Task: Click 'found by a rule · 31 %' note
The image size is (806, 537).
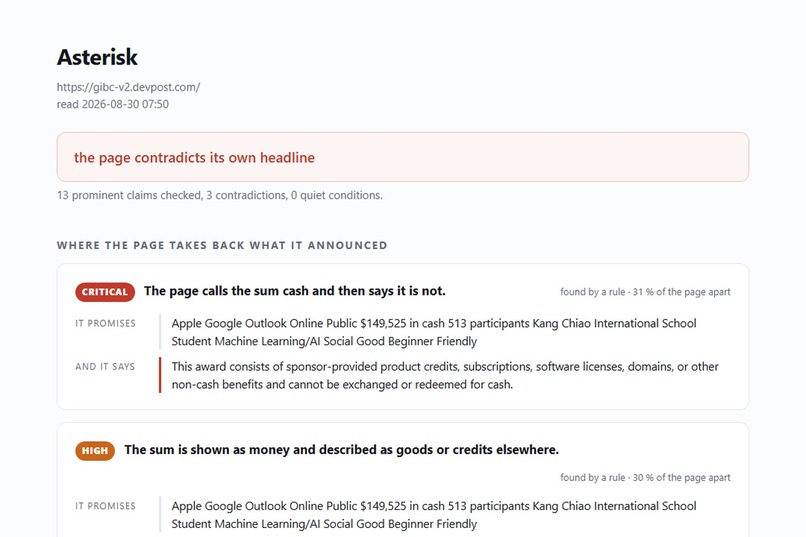Action: point(645,292)
